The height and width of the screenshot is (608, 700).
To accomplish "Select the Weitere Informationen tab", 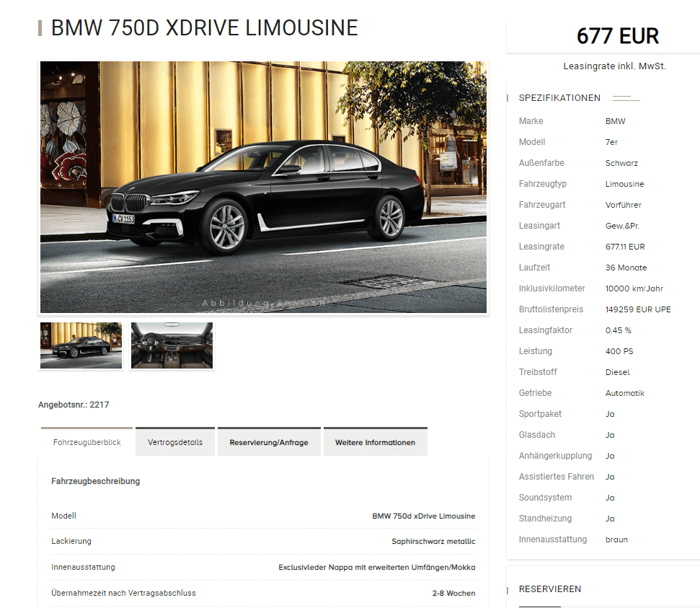I will tap(375, 442).
